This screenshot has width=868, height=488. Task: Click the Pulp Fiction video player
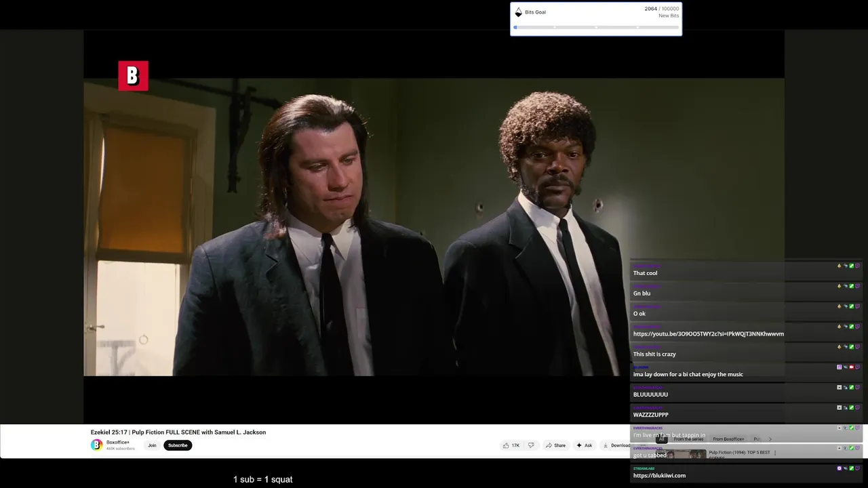[x=434, y=226]
